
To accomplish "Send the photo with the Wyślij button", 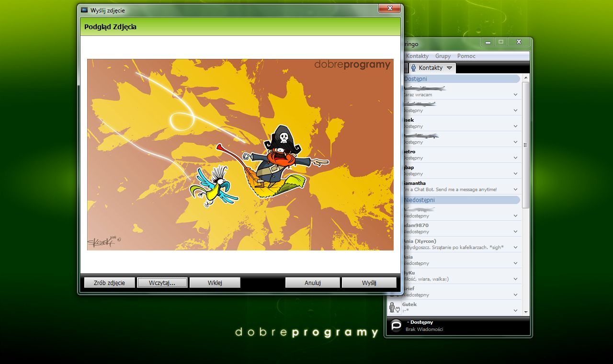I will coord(369,283).
